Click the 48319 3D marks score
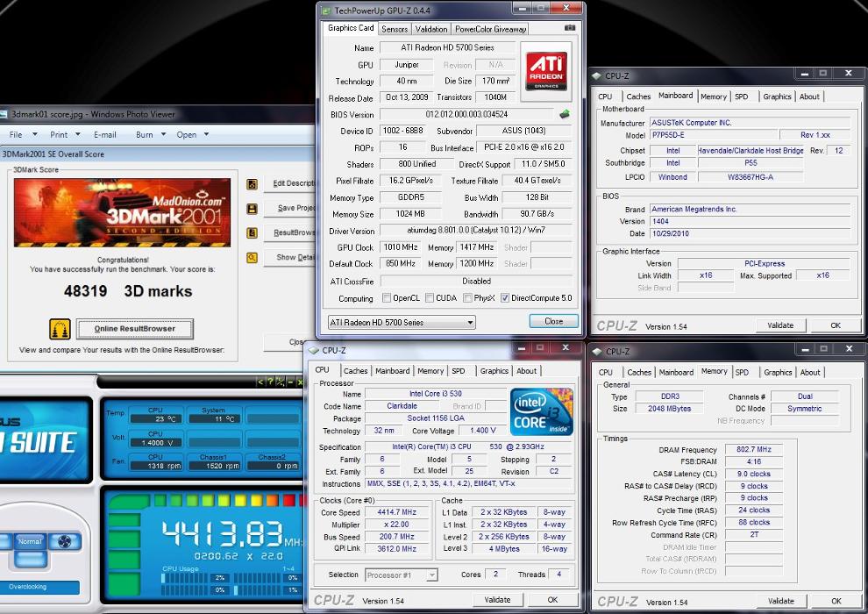The width and height of the screenshot is (868, 614). [x=128, y=291]
